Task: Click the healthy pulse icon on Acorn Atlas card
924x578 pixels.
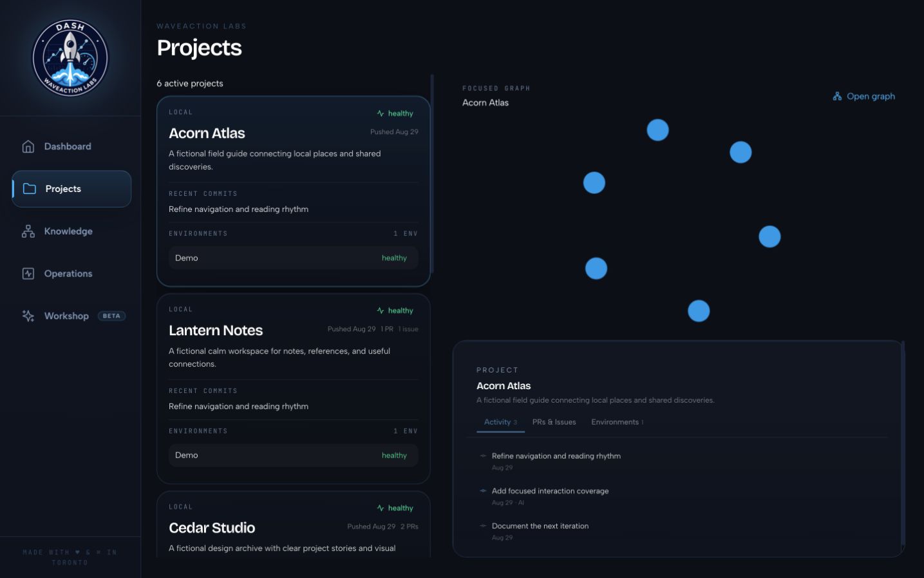Action: [381, 113]
